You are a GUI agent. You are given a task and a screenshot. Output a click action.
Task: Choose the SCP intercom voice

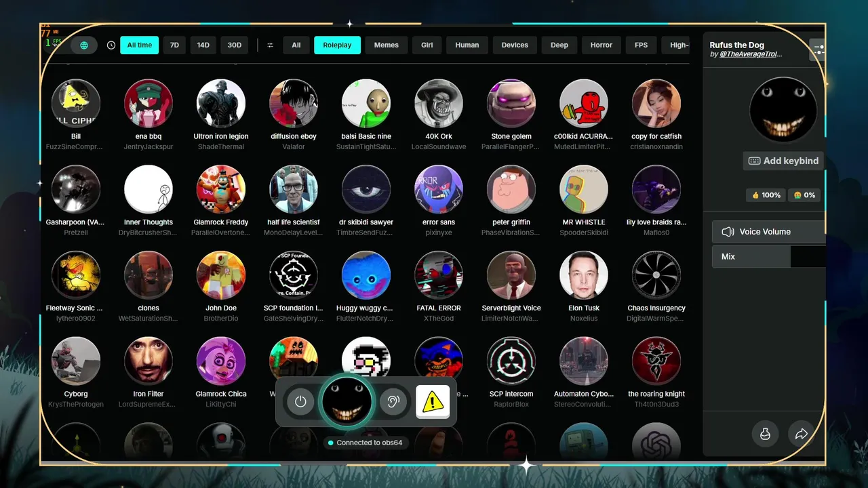pos(511,361)
